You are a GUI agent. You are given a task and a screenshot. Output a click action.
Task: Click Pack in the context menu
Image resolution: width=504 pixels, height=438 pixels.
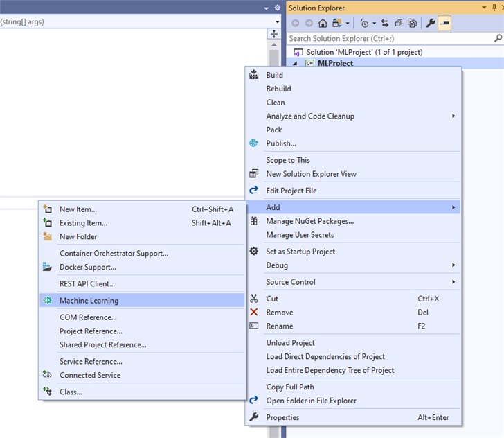(x=354, y=130)
